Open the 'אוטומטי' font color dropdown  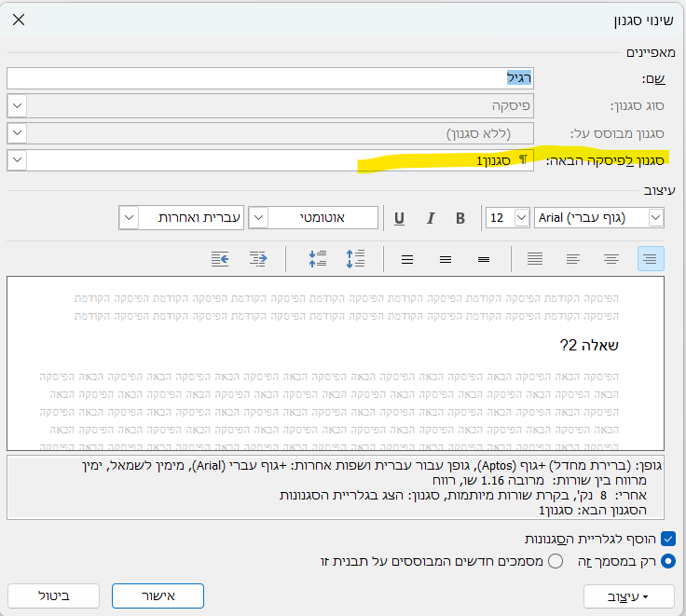point(258,217)
